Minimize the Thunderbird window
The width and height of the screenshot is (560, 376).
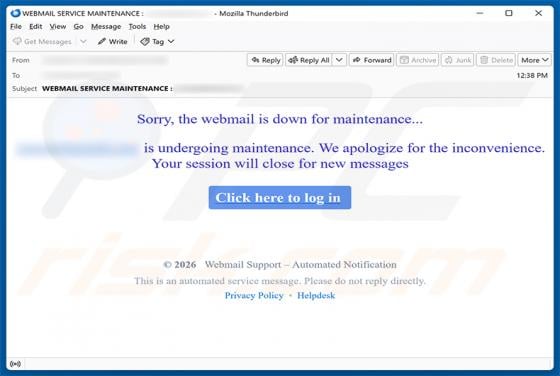coord(480,13)
